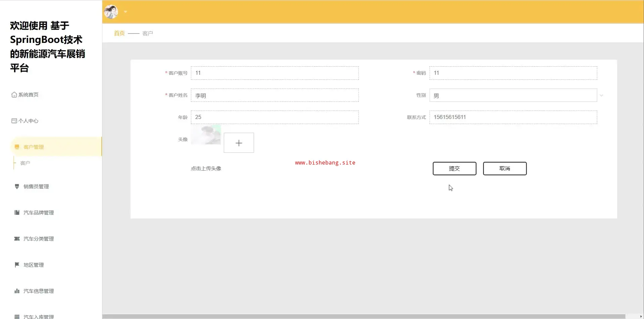Click the 汽车信息管理 chart icon
This screenshot has width=644, height=319.
click(x=17, y=291)
